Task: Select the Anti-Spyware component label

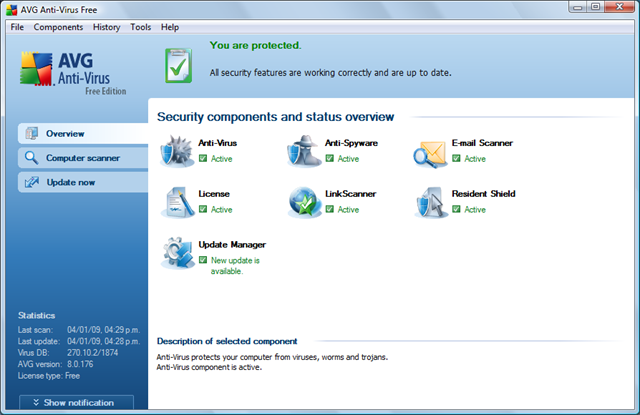Action: click(x=351, y=143)
